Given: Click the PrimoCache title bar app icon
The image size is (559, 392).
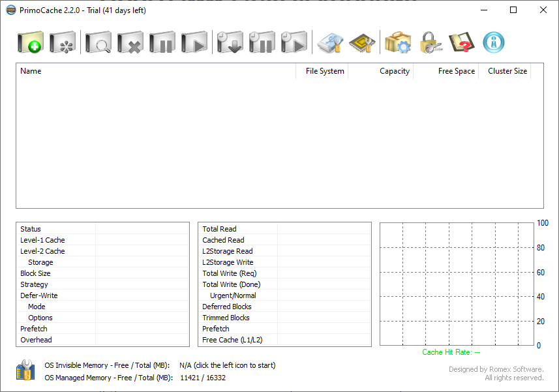Looking at the screenshot, I should [11, 10].
